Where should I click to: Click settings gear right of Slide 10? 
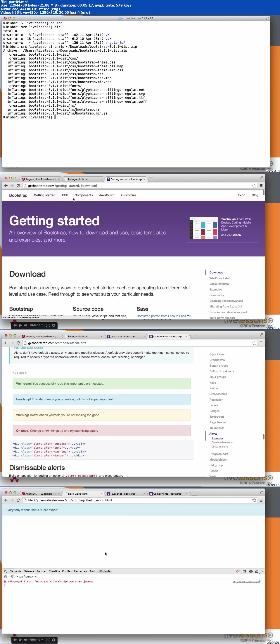[x=53, y=325]
